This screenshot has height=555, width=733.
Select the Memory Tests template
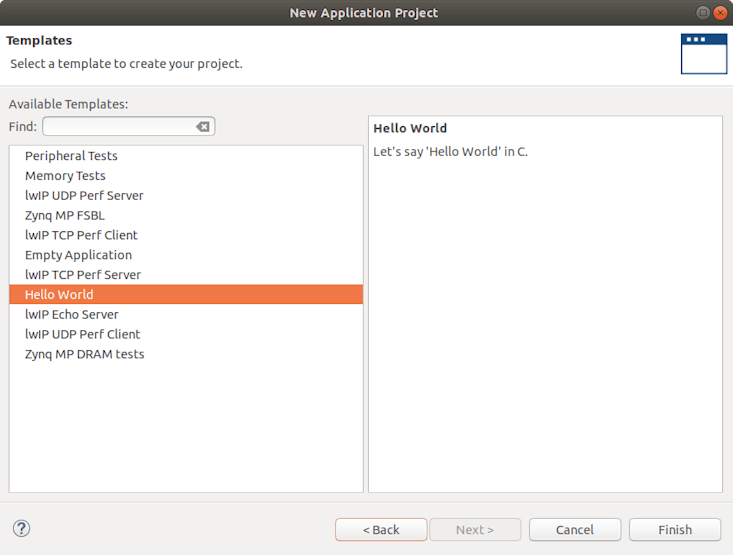click(x=65, y=176)
